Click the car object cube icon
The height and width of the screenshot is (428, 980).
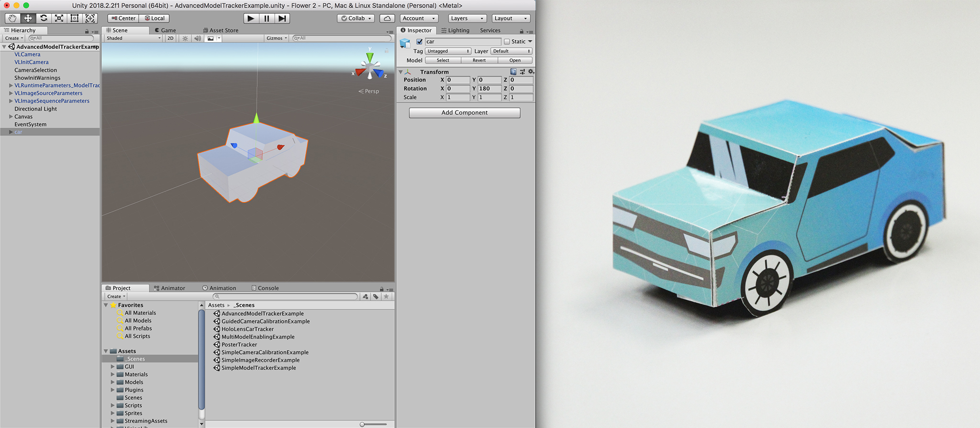405,43
